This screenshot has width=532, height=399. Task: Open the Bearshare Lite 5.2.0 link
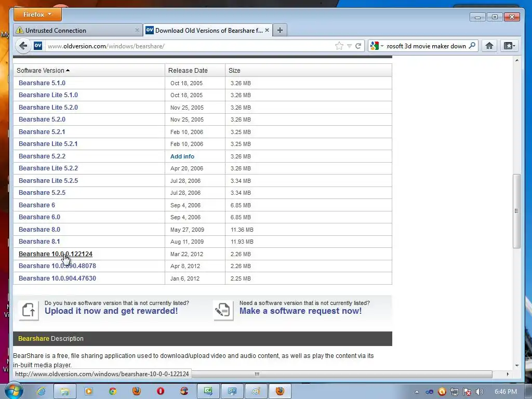[x=48, y=108]
